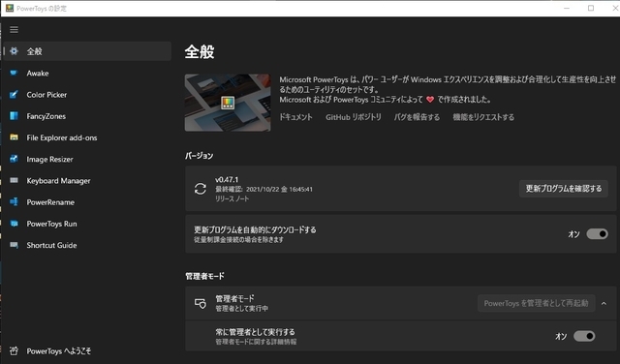
Task: Open PowerToys へようこそ welcome page
Action: [x=88, y=350]
